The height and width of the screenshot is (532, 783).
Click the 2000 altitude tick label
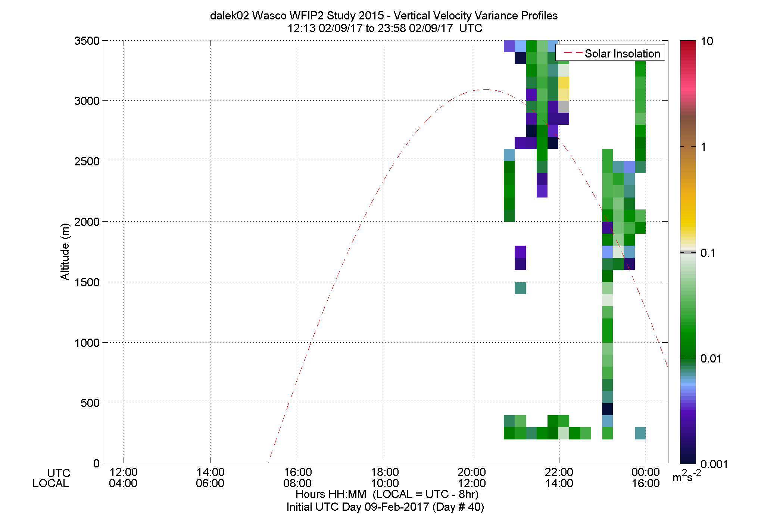87,222
